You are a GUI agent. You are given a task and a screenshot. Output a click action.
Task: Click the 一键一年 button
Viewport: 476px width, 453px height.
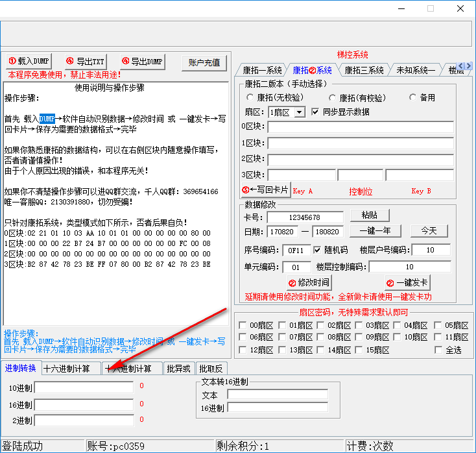(x=375, y=231)
